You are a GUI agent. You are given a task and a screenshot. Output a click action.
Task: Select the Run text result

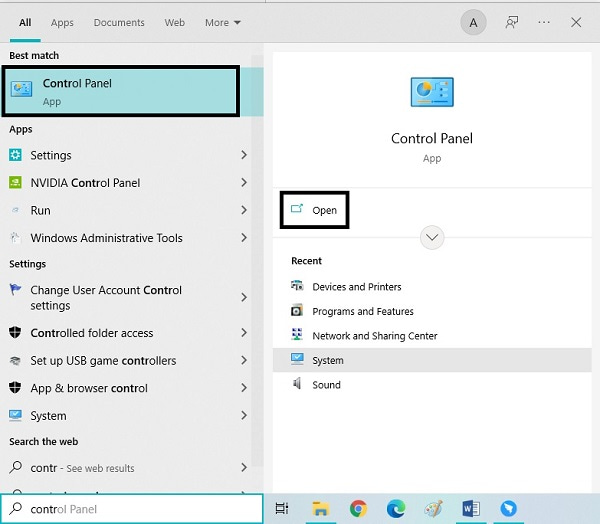pyautogui.click(x=41, y=210)
